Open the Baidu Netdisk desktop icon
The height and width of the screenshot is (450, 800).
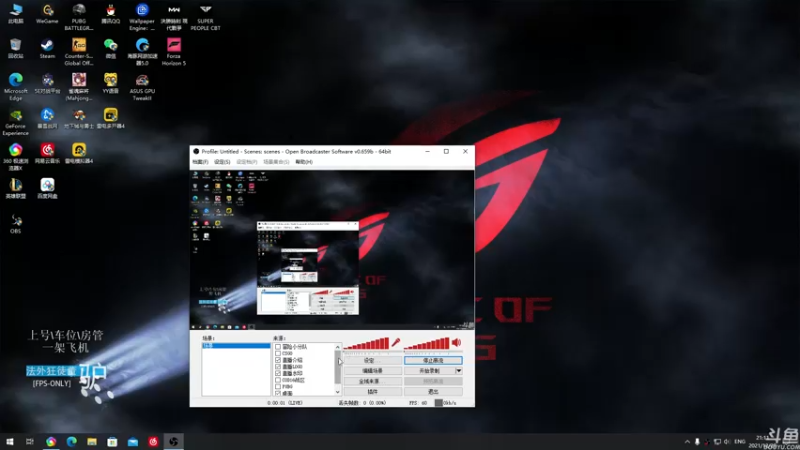[47, 188]
